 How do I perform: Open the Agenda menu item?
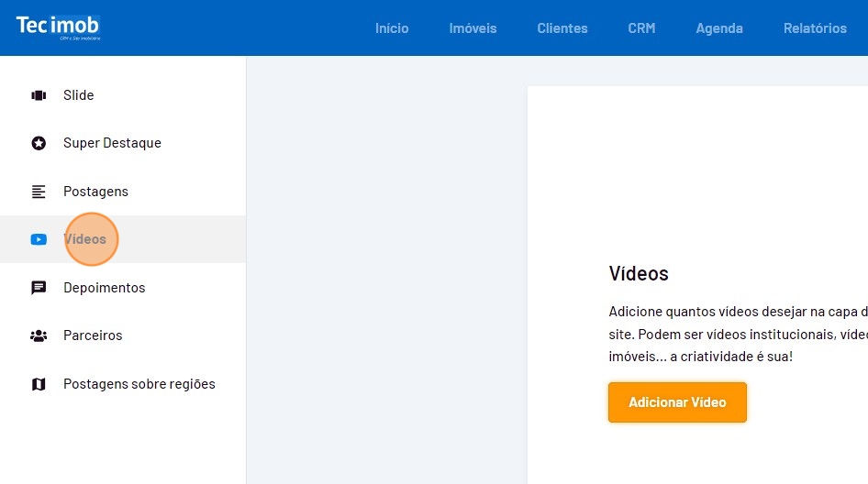coord(719,28)
